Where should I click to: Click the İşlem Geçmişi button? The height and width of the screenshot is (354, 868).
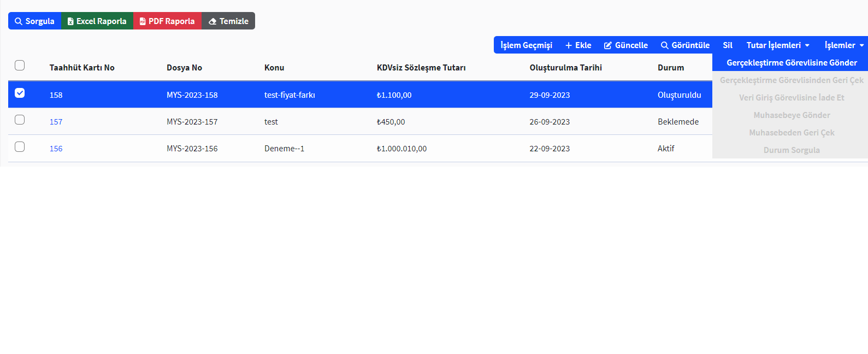point(526,45)
